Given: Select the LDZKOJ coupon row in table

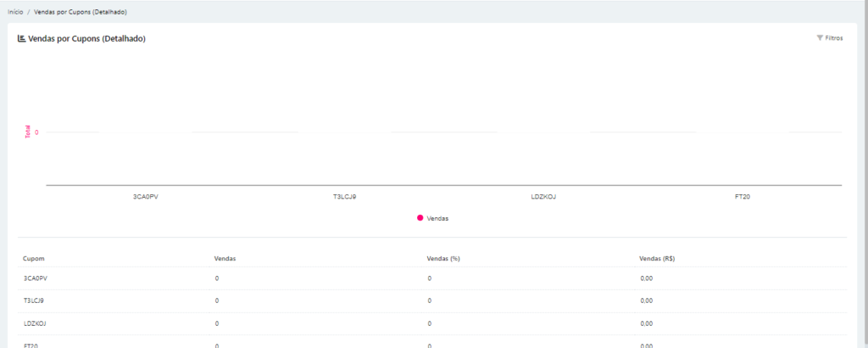Looking at the screenshot, I should point(35,323).
